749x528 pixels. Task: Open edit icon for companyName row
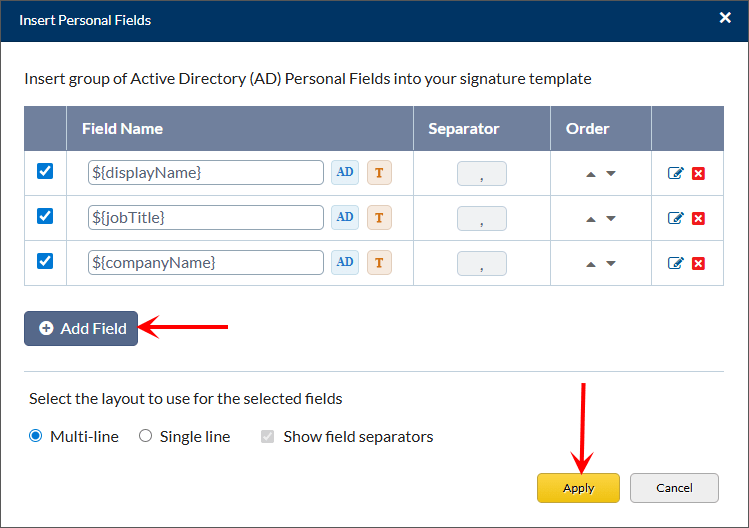coord(676,263)
